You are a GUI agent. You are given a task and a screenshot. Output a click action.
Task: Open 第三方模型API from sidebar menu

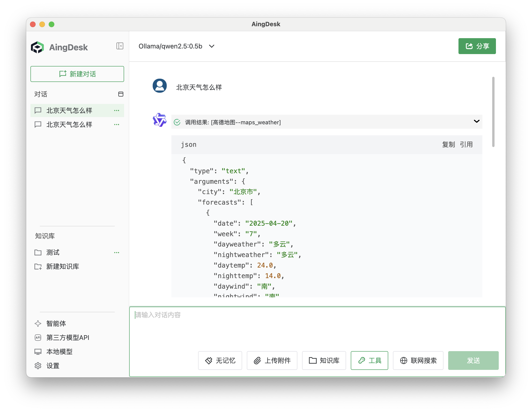(x=67, y=338)
